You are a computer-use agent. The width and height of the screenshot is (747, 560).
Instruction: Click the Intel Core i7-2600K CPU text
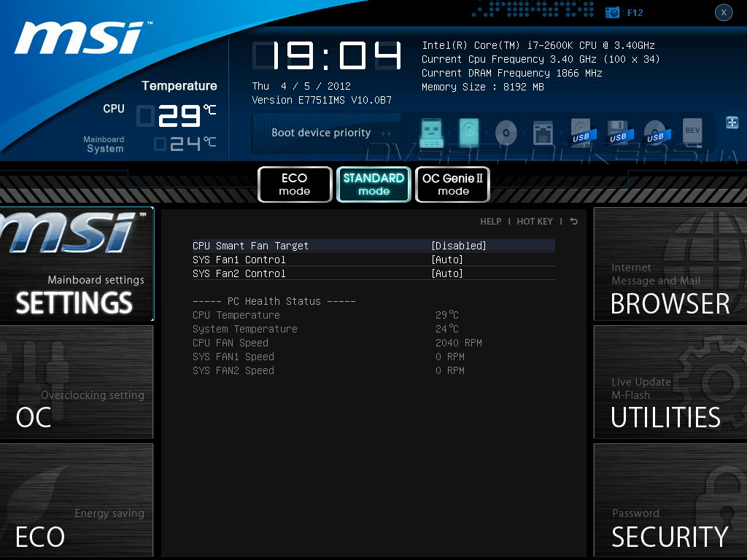tap(538, 45)
